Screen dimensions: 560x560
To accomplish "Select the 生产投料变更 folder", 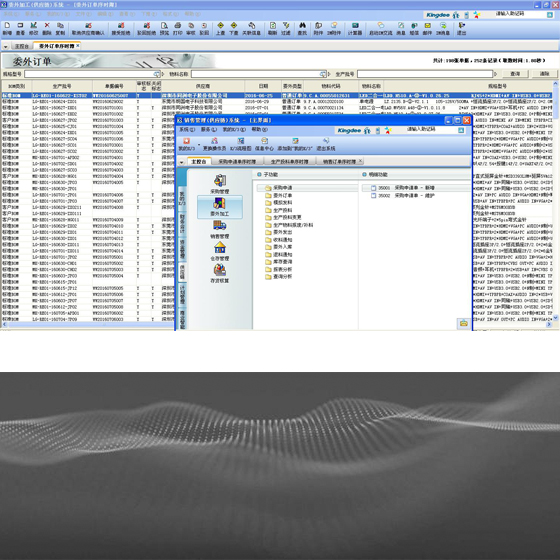I will (283, 217).
